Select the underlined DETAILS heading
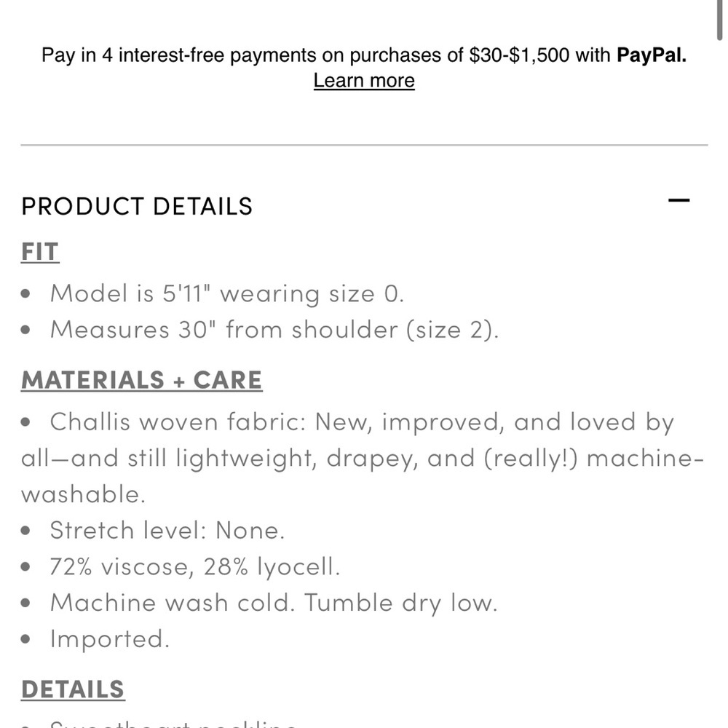Image resolution: width=728 pixels, height=728 pixels. pyautogui.click(x=73, y=689)
